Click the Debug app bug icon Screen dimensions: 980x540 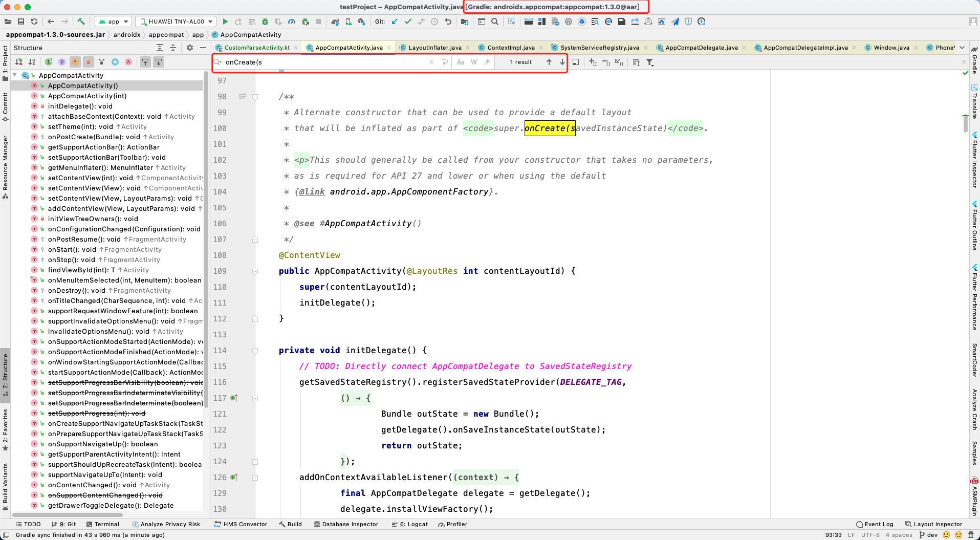(x=265, y=21)
